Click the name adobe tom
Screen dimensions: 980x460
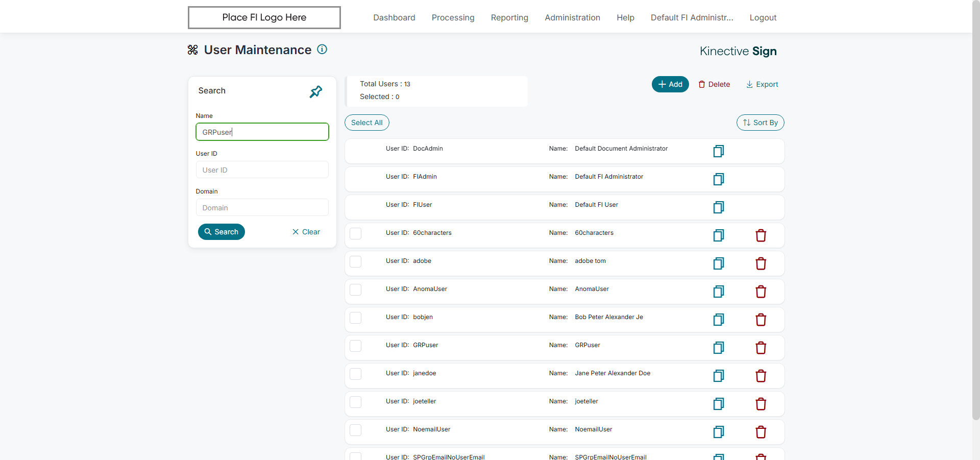coord(590,261)
